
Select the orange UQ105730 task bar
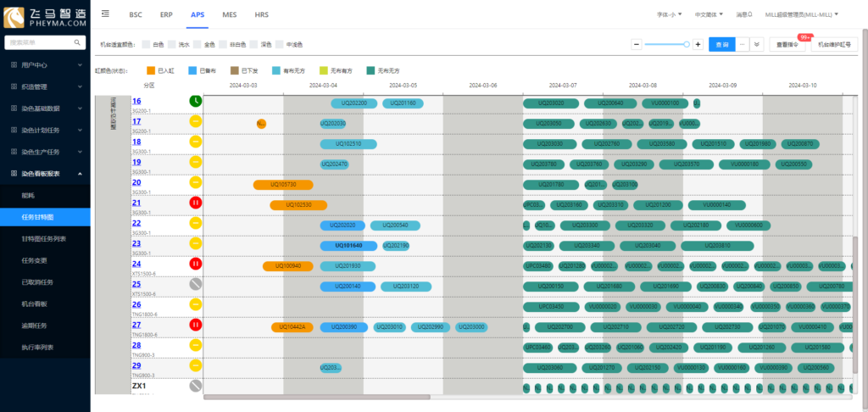pyautogui.click(x=283, y=184)
